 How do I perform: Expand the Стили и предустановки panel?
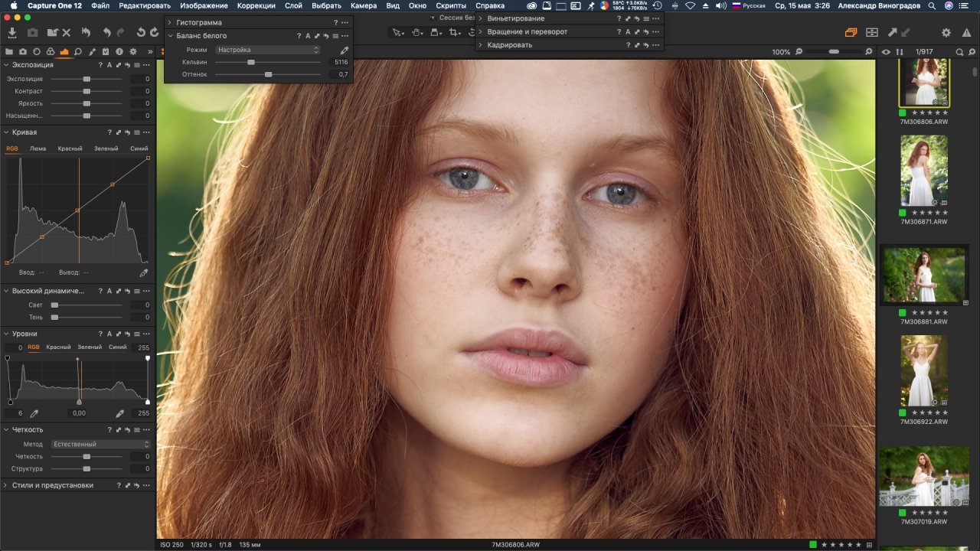click(6, 485)
